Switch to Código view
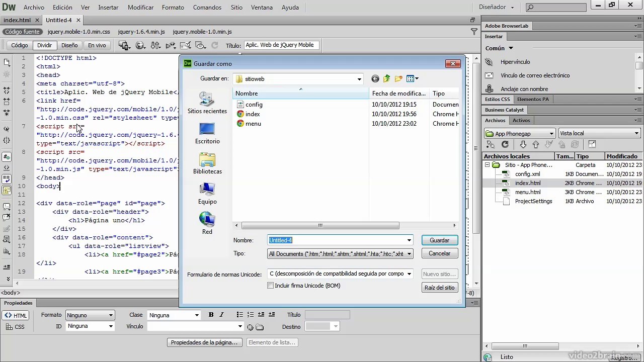This screenshot has width=644, height=362. pyautogui.click(x=20, y=45)
